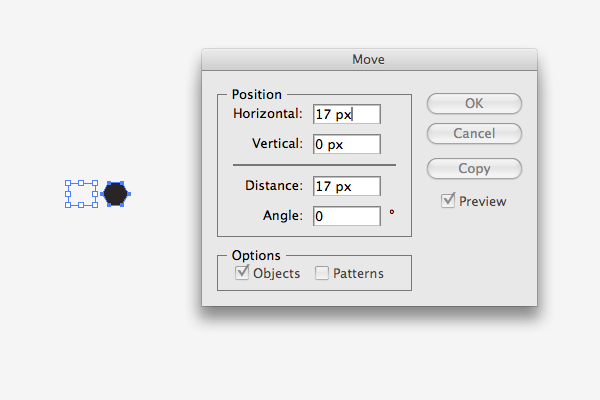
Task: Click the middle-left handle of dashed bounding box
Action: 68,194
